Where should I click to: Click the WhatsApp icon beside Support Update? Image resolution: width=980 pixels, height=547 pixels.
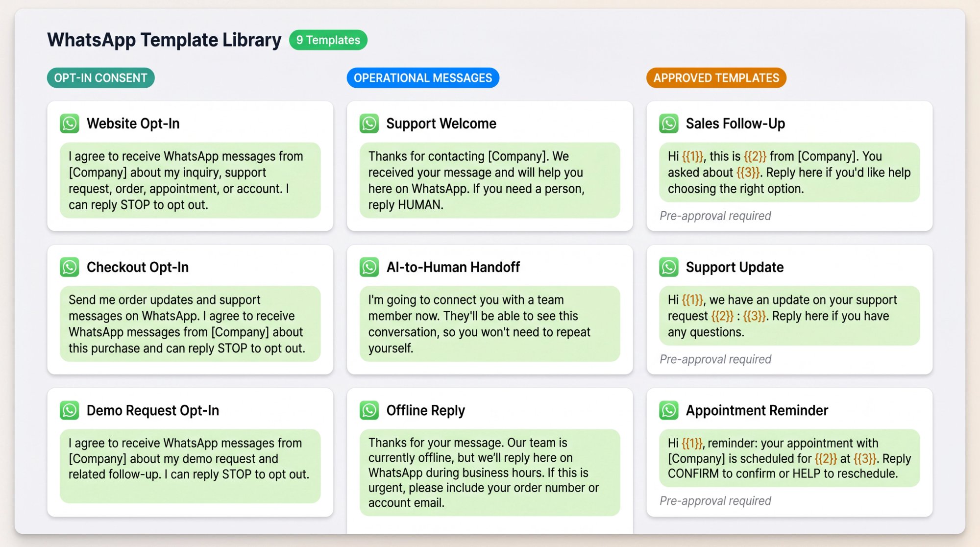pos(669,267)
